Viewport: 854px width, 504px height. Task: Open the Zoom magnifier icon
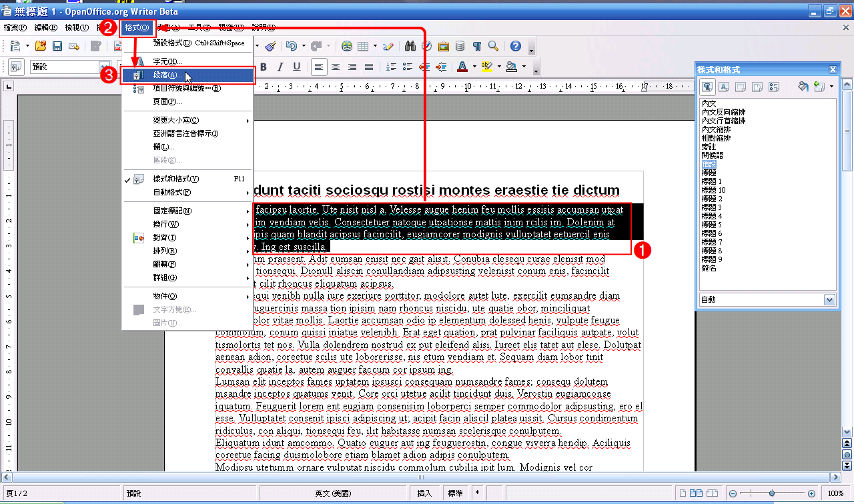coord(494,46)
